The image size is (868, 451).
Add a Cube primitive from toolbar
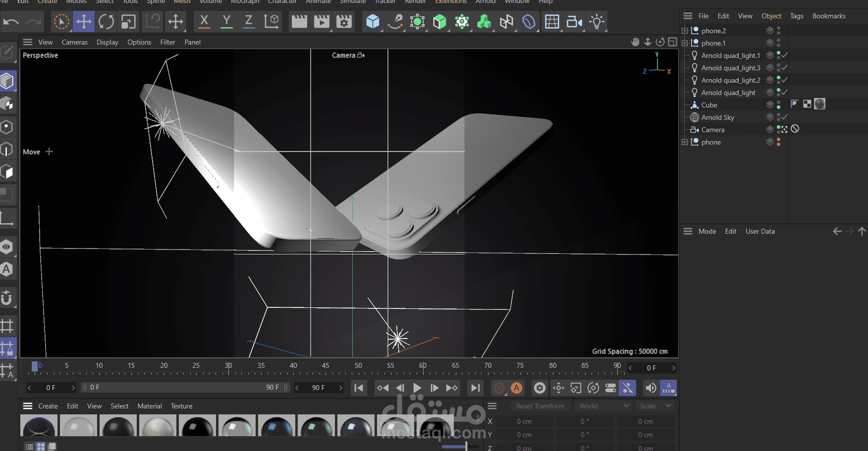373,22
